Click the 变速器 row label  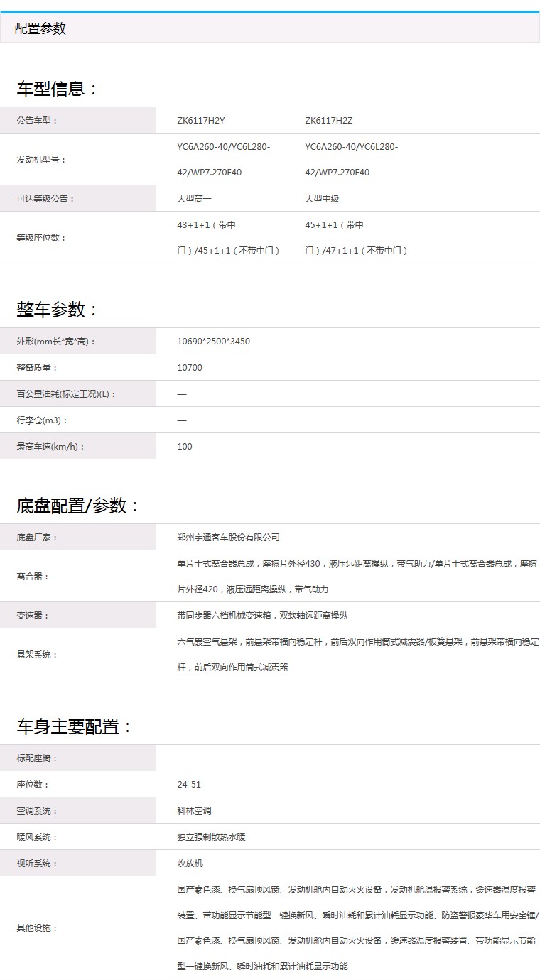pyautogui.click(x=33, y=616)
